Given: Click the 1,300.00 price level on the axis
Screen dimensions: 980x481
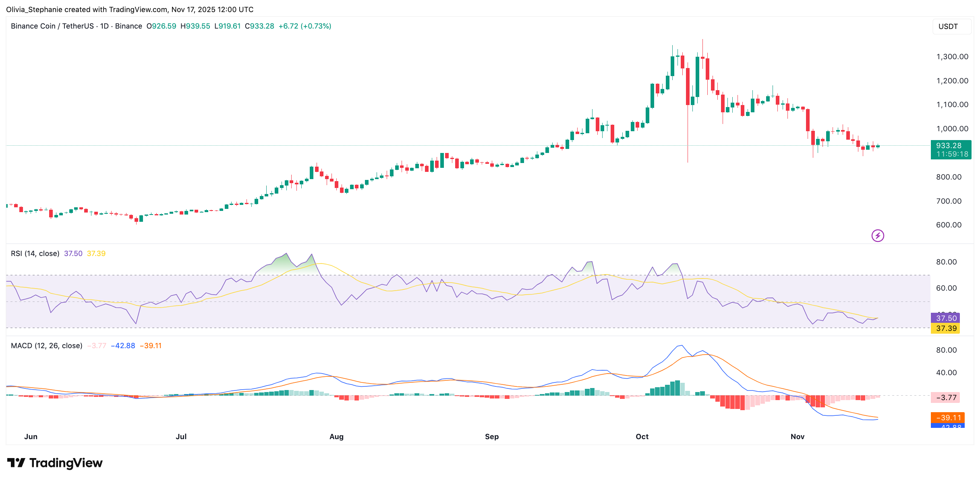Looking at the screenshot, I should pyautogui.click(x=953, y=57).
